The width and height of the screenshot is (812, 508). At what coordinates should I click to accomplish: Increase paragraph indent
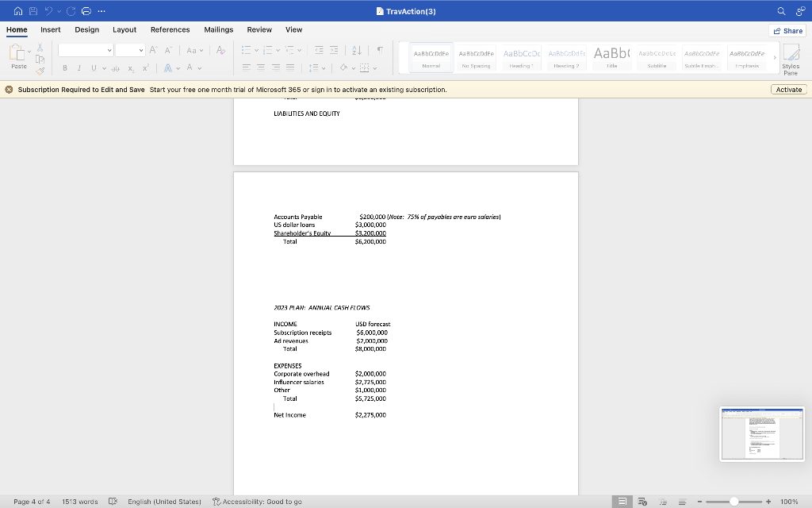(x=334, y=50)
